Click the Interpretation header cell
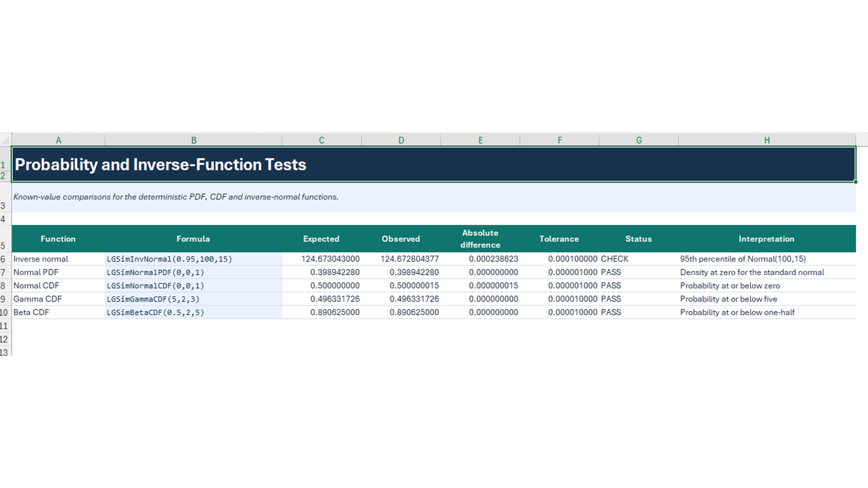868x488 pixels. coord(767,239)
